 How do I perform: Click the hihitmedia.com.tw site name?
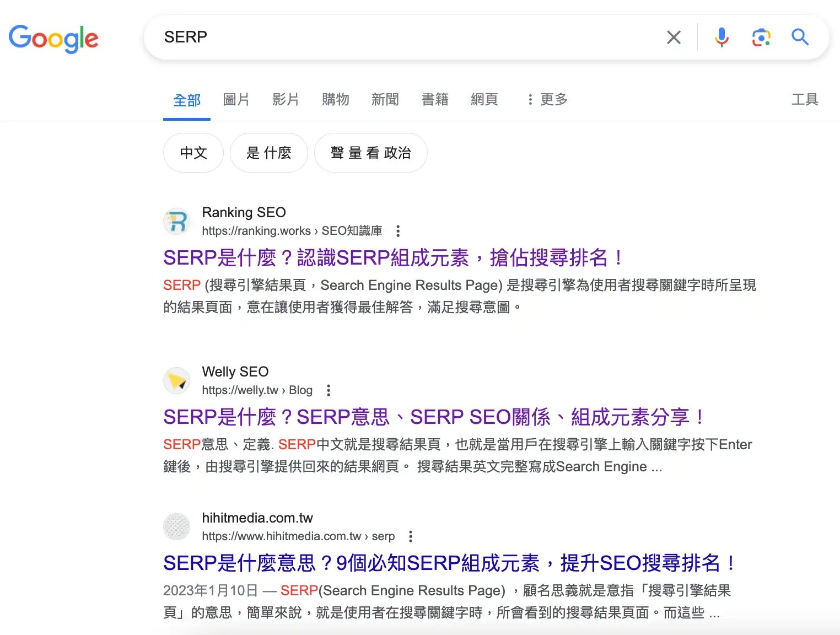tap(257, 518)
